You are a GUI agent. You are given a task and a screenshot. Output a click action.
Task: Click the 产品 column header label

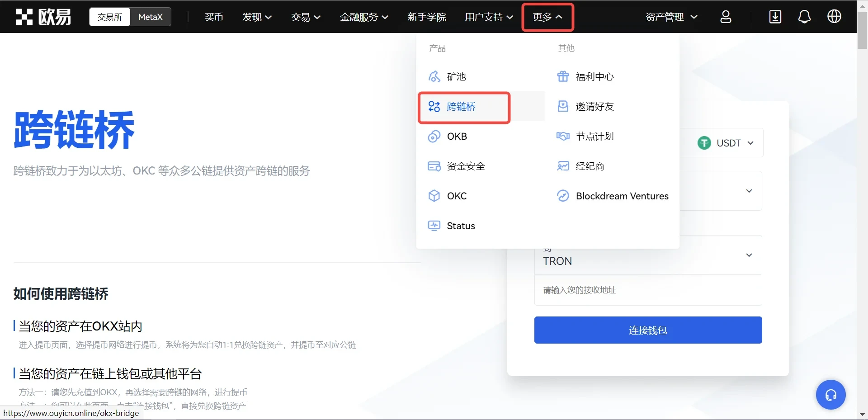click(x=437, y=48)
